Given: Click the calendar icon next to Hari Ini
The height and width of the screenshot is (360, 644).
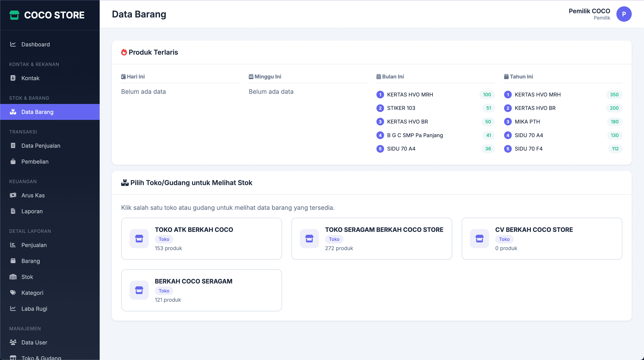Looking at the screenshot, I should (x=123, y=77).
